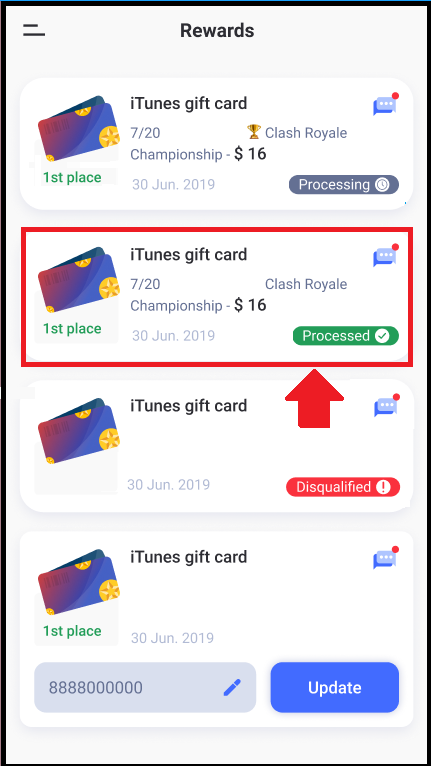This screenshot has width=431, height=766.
Task: Open first iTunes gift card reward title
Action: tap(189, 104)
